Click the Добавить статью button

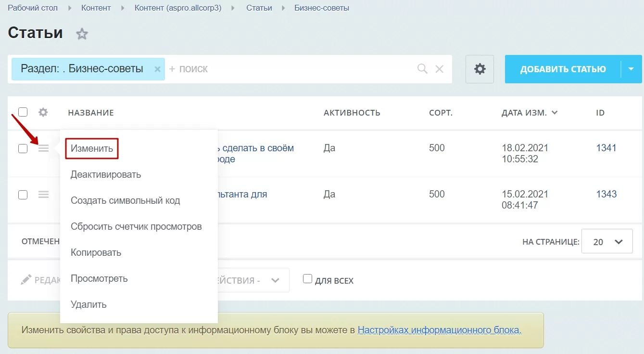[563, 69]
